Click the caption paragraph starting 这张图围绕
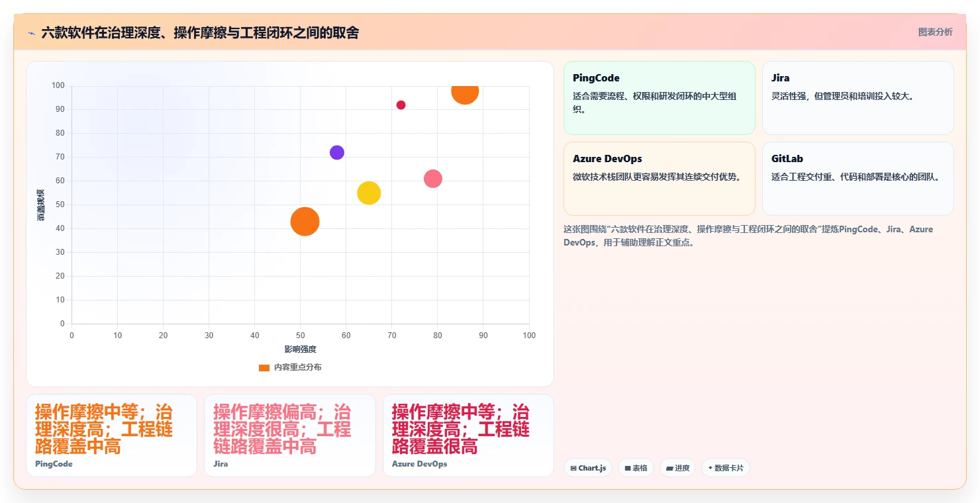Screen dimensions: 980x503 click(748, 236)
